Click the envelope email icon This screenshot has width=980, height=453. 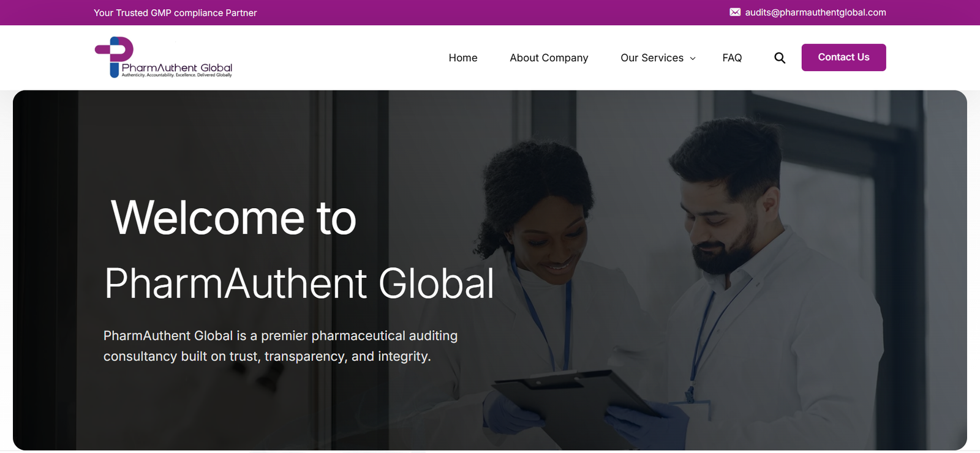735,12
